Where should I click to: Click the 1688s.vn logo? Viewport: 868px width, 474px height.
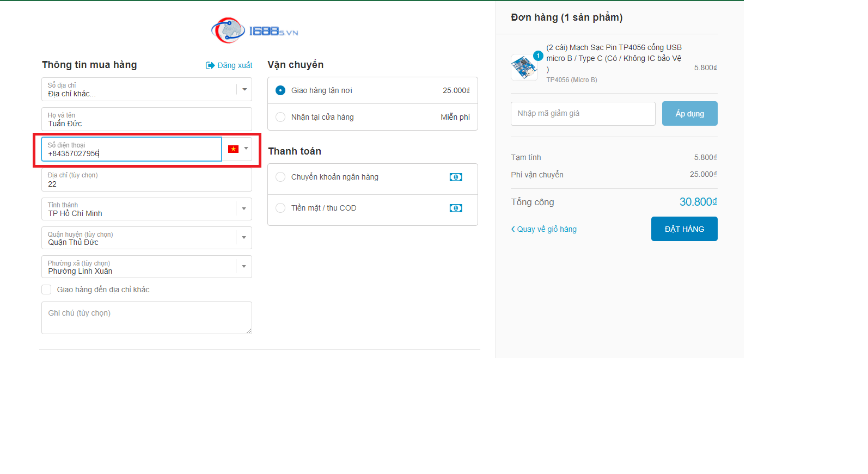click(255, 31)
